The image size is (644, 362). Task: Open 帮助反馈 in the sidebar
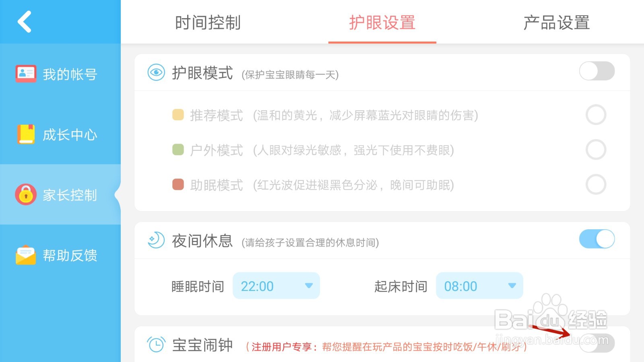pos(60,254)
